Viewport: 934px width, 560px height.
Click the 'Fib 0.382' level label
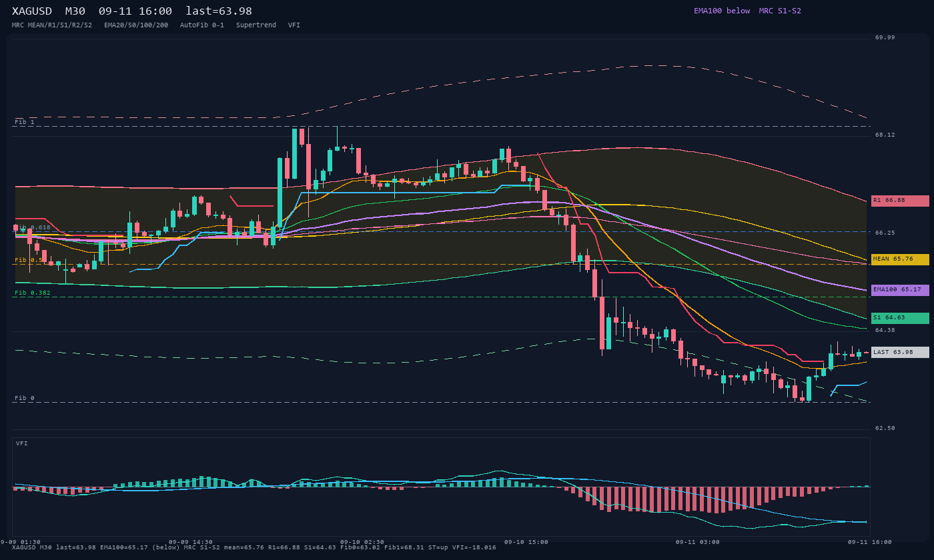point(33,293)
